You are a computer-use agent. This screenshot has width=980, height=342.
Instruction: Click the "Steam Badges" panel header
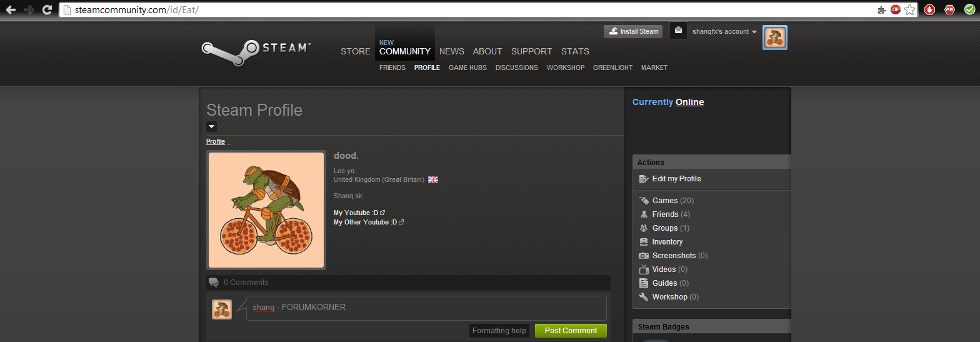[712, 327]
